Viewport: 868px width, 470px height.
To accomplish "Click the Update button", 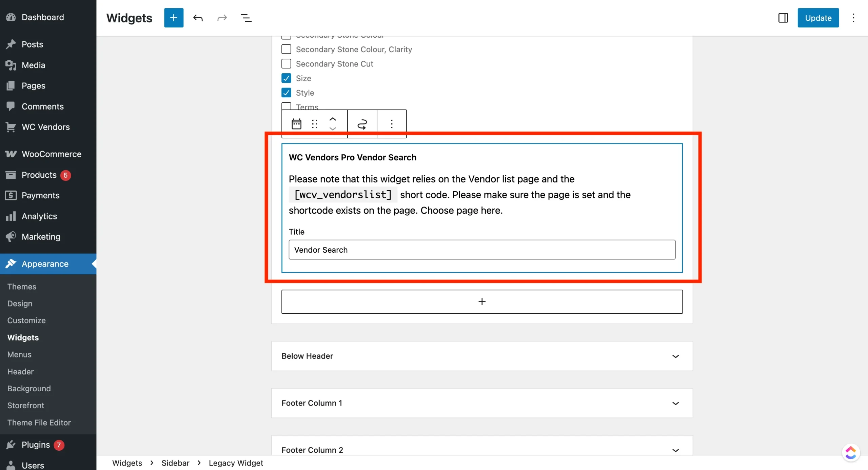I will tap(818, 18).
